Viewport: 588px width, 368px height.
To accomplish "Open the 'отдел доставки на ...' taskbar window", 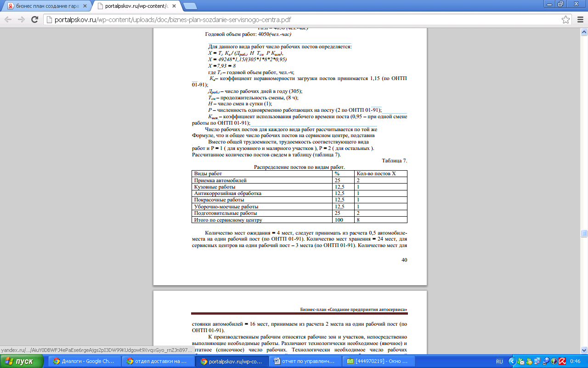I will [x=158, y=362].
